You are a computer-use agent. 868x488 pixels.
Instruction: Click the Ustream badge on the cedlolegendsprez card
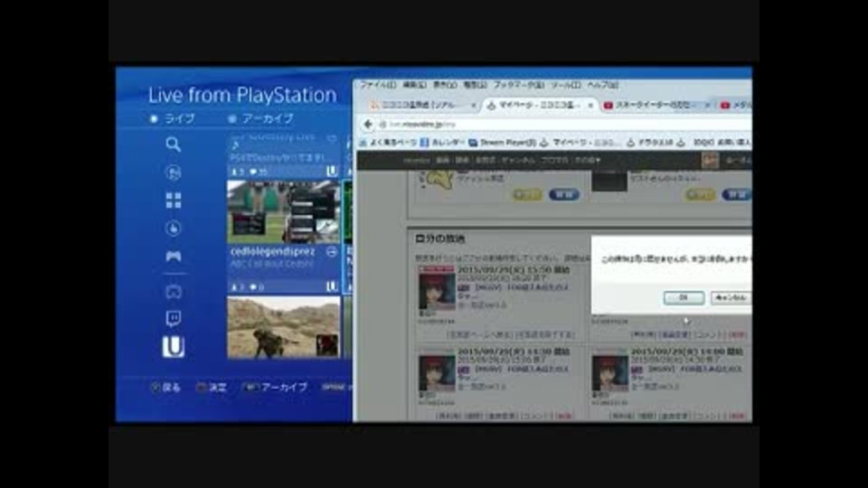point(332,286)
